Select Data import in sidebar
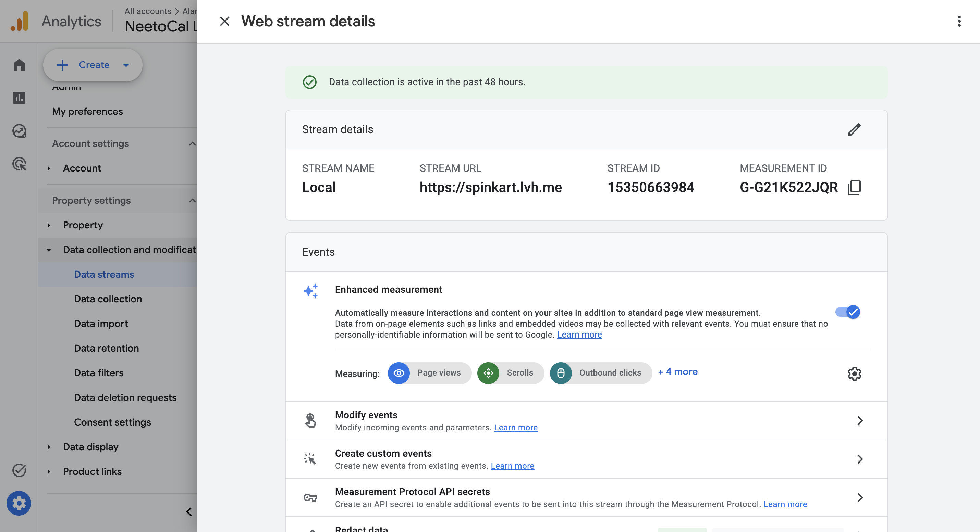980x532 pixels. 101,324
